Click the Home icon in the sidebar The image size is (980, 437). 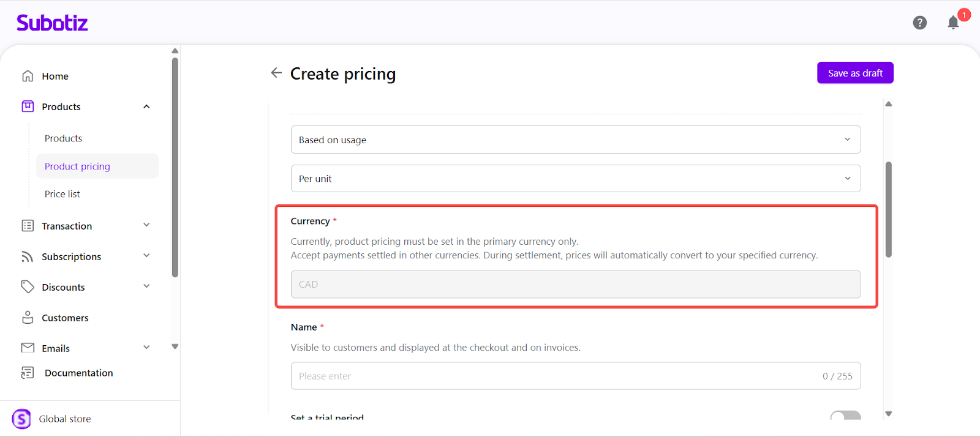pyautogui.click(x=28, y=76)
